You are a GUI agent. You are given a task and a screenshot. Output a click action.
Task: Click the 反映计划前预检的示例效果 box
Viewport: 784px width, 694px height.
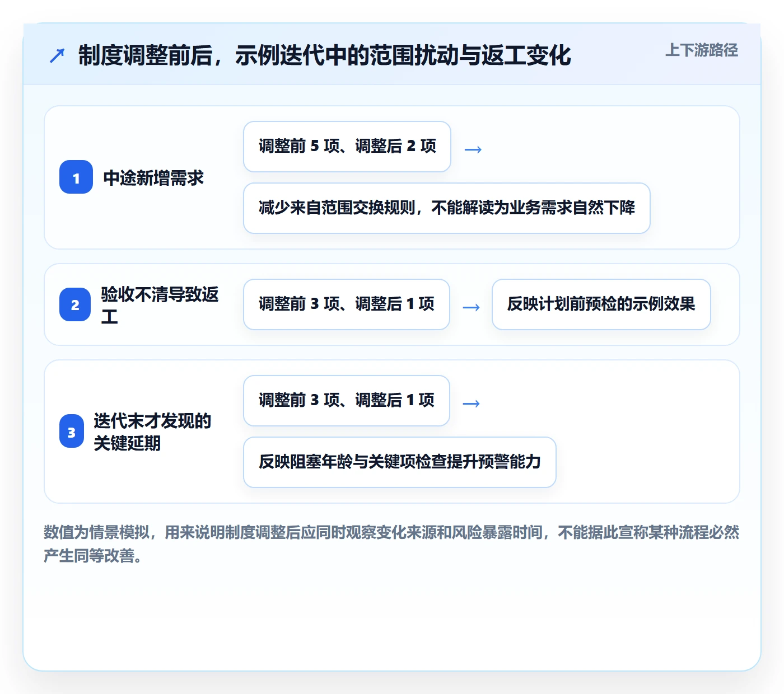(x=601, y=304)
